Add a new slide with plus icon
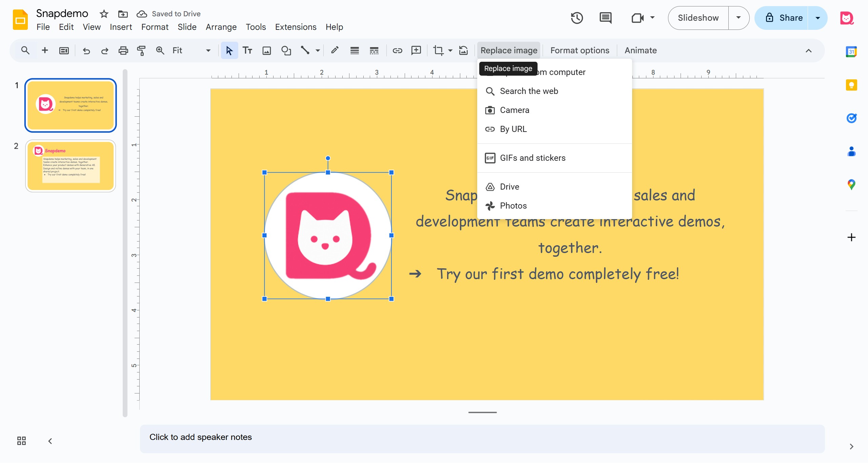Image resolution: width=868 pixels, height=463 pixels. [x=45, y=51]
